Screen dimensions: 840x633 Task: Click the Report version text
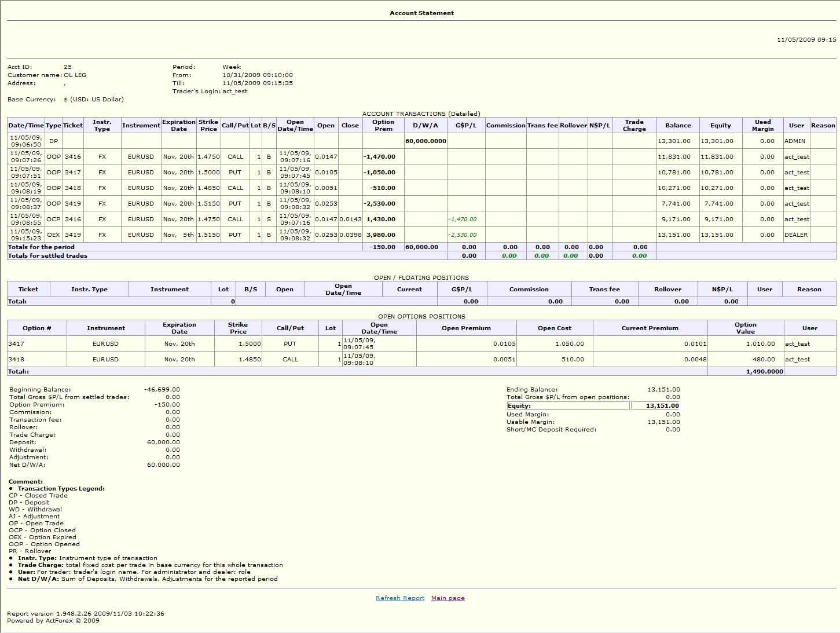tap(86, 614)
